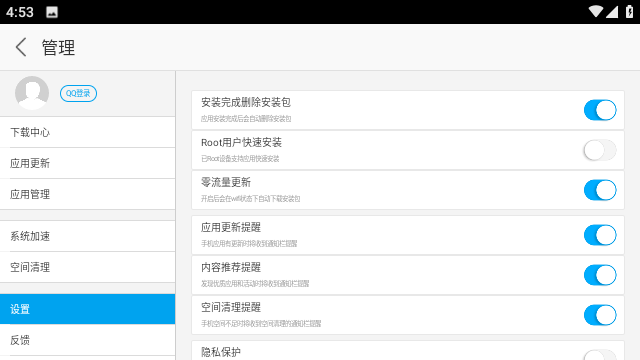The height and width of the screenshot is (360, 640).
Task: Disable 空间清理提醒 toggle
Action: [x=600, y=315]
